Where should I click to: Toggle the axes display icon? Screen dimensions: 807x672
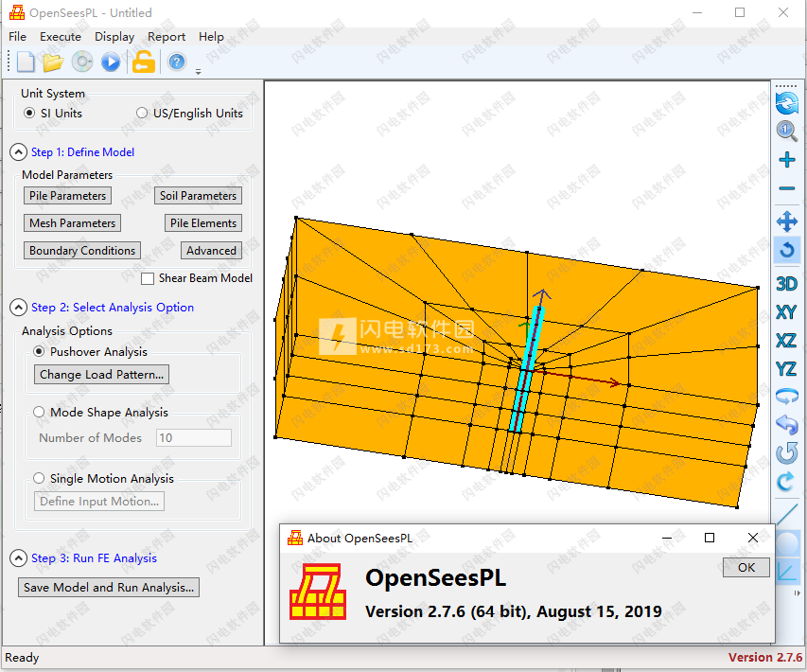click(786, 572)
